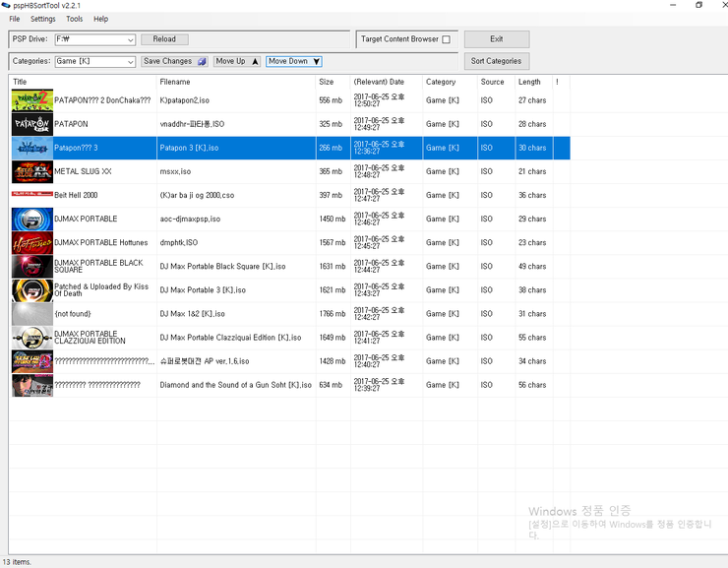This screenshot has width=728, height=568.
Task: Open the Help menu
Action: 100,19
